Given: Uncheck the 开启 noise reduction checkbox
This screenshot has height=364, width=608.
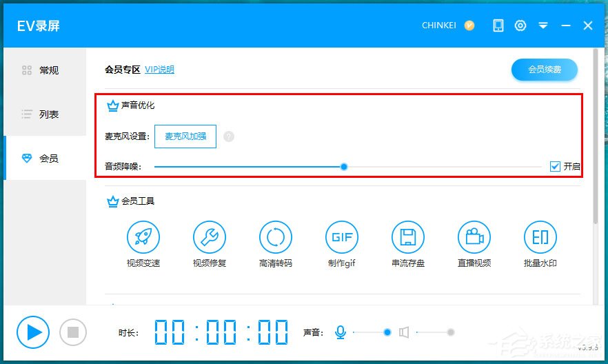Looking at the screenshot, I should pos(555,166).
